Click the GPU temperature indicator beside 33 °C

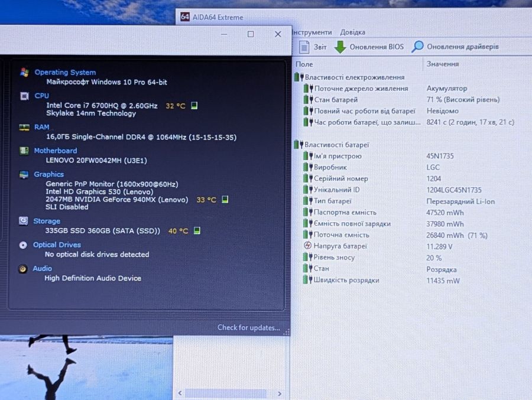click(x=225, y=200)
